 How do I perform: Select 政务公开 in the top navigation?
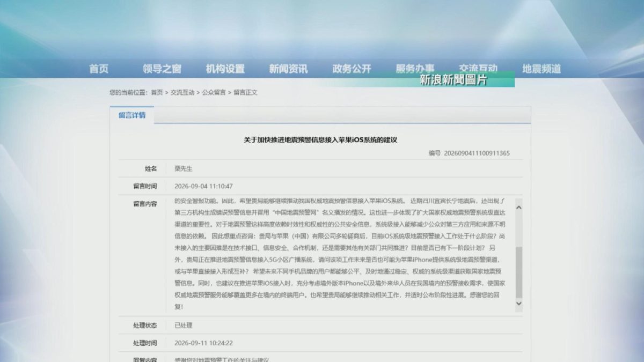click(x=352, y=69)
